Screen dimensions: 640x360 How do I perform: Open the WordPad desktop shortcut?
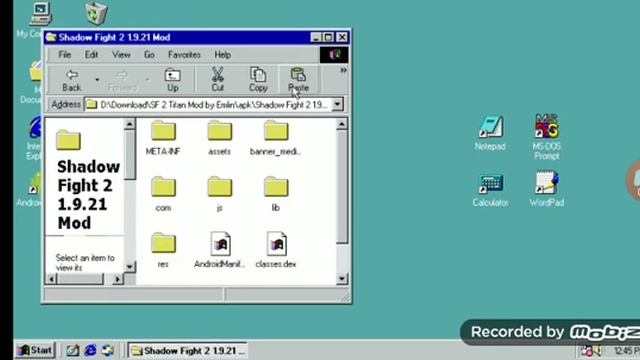(x=547, y=189)
